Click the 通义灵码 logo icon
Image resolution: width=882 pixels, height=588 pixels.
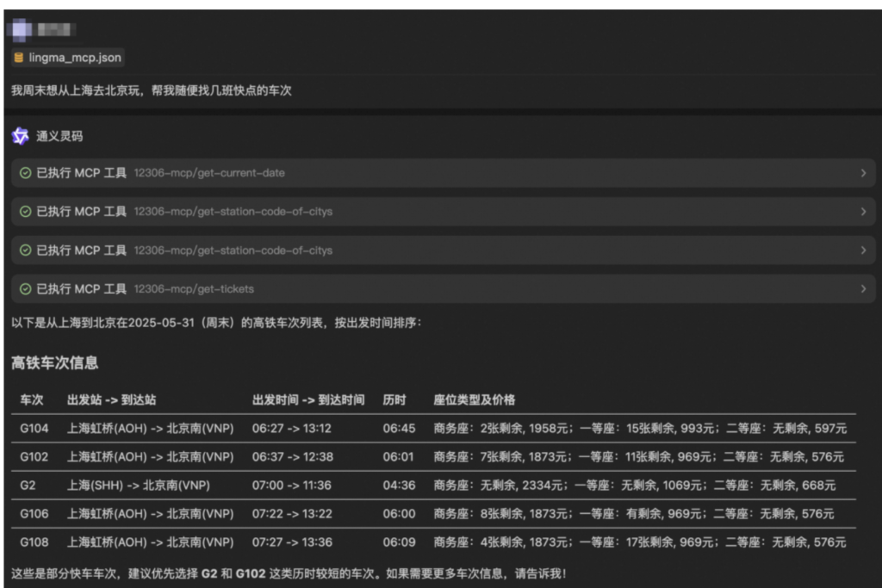point(20,136)
